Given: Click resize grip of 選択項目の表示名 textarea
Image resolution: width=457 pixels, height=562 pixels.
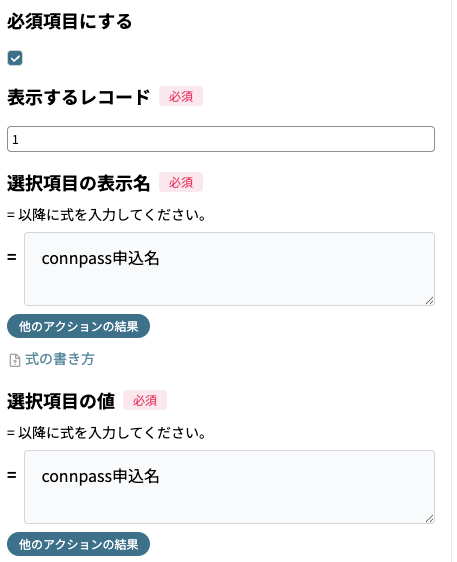Looking at the screenshot, I should click(429, 301).
